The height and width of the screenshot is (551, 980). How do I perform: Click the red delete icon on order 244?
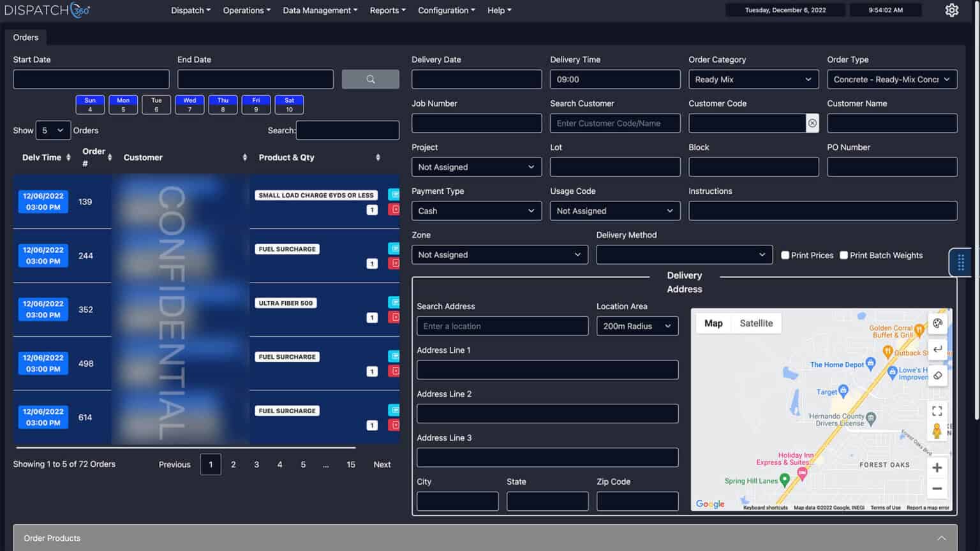396,261
